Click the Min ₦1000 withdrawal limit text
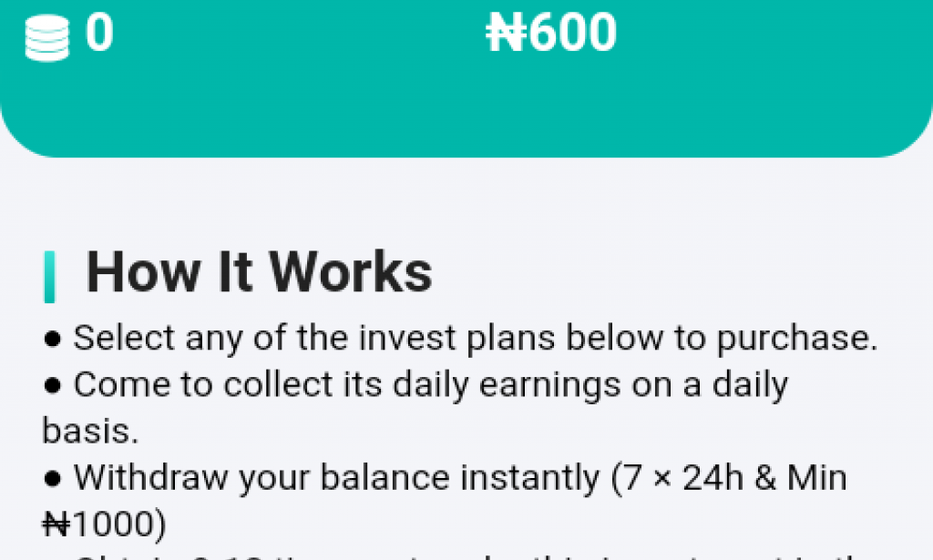933x560 pixels. coord(100,523)
